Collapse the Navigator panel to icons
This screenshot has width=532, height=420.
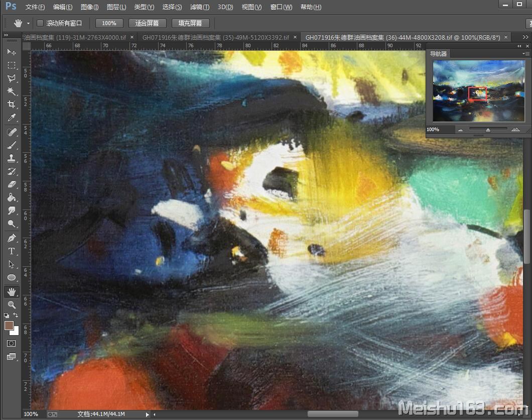pos(519,46)
